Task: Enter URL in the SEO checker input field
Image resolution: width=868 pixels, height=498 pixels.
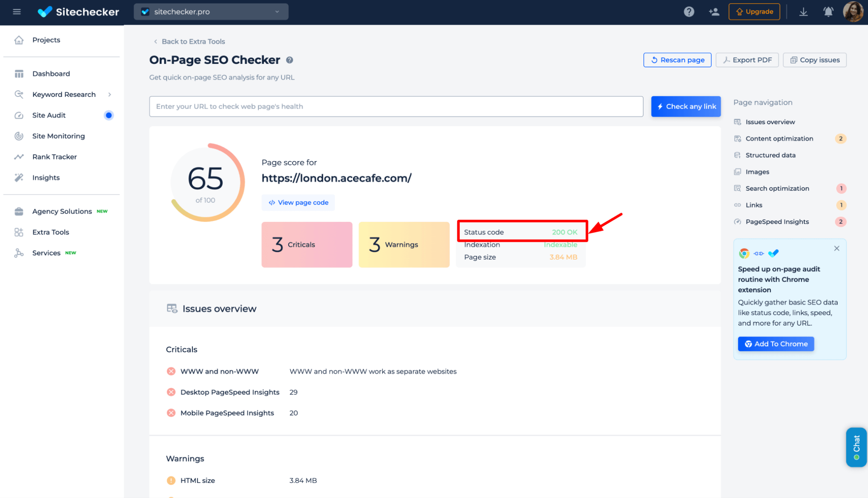Action: point(396,106)
